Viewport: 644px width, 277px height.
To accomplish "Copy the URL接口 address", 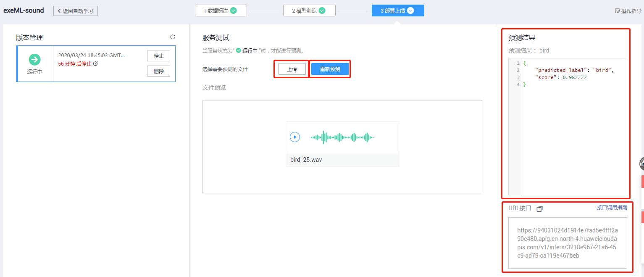I will pos(539,208).
